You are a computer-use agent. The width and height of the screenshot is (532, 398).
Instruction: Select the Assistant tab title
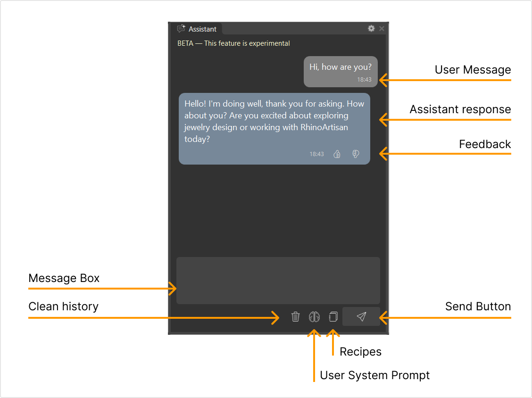pyautogui.click(x=202, y=29)
